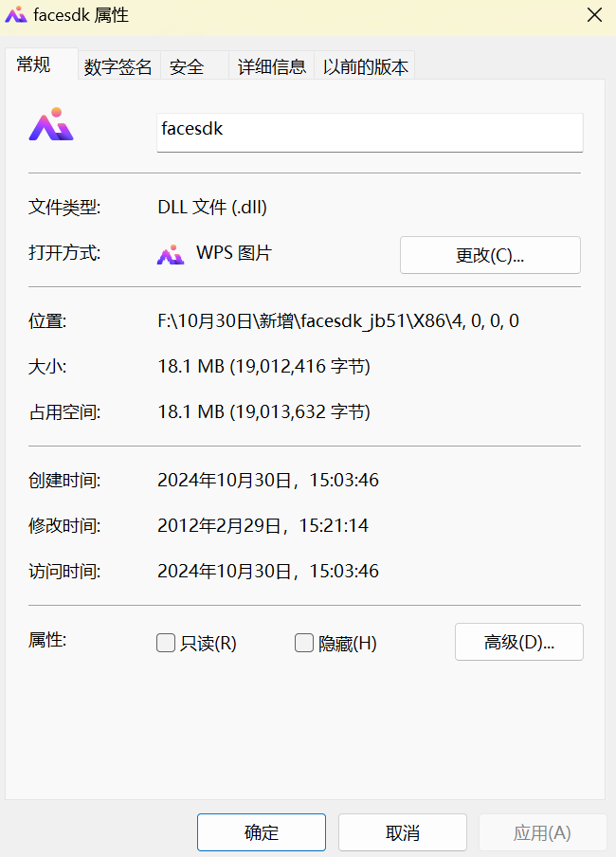The height and width of the screenshot is (857, 616).
Task: Click the WPS 图片 app icon beside 打开方式
Action: 171,254
